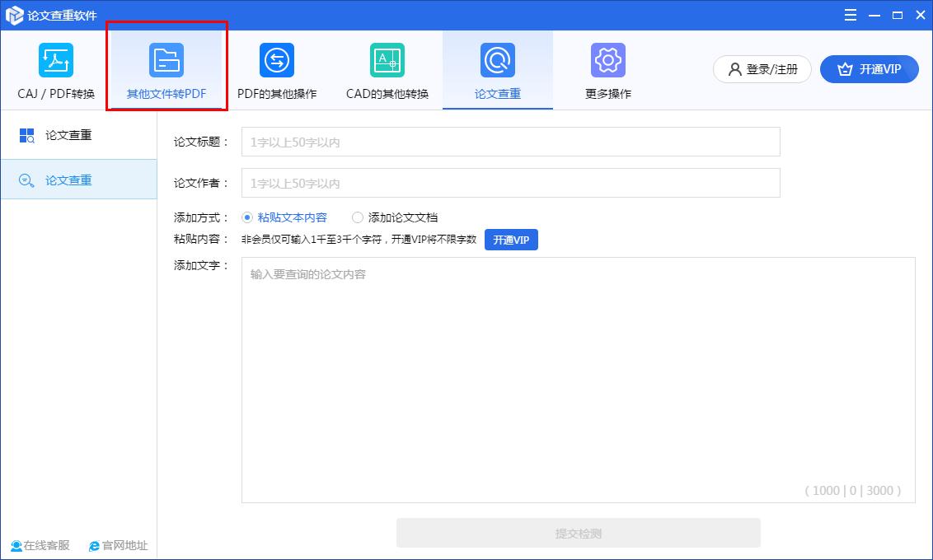Click the 开通VIP button top right
Screen dimensions: 933x560
pyautogui.click(x=869, y=69)
